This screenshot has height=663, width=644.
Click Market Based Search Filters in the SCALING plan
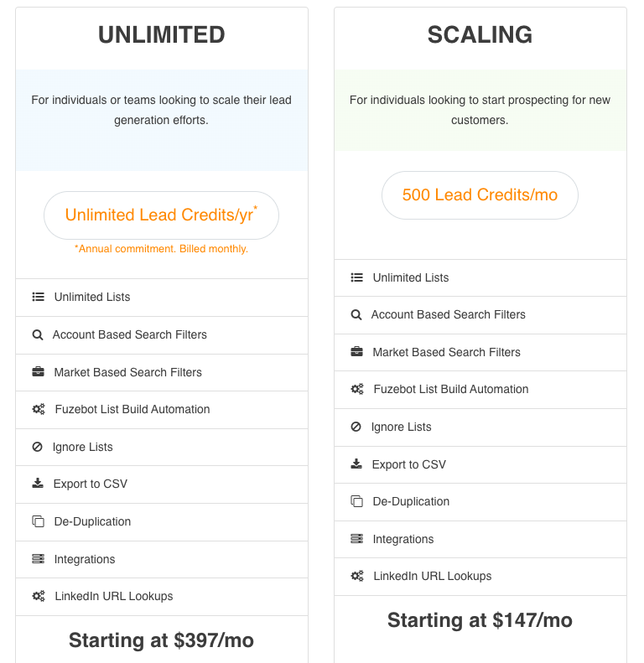446,352
